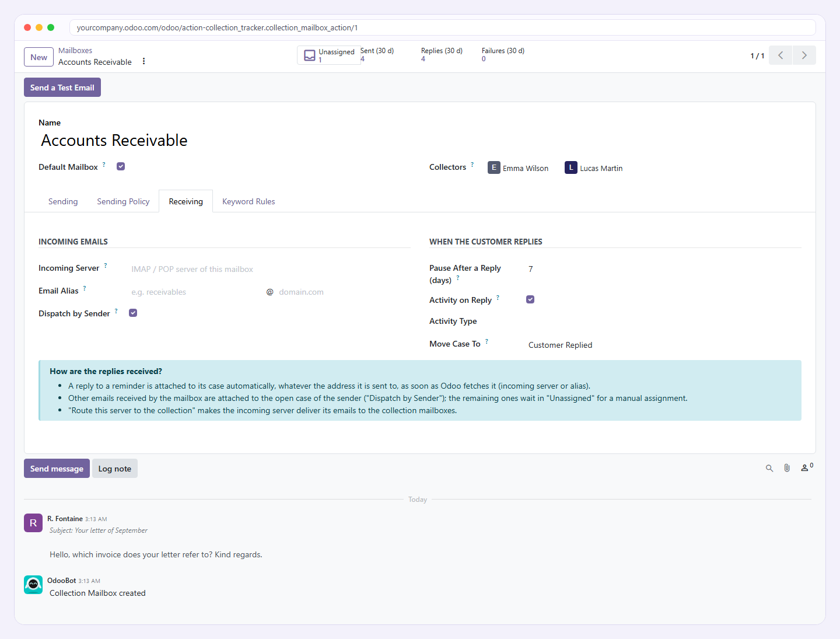Open the Replies (30 d) statistic
Image resolution: width=840 pixels, height=639 pixels.
coord(442,55)
